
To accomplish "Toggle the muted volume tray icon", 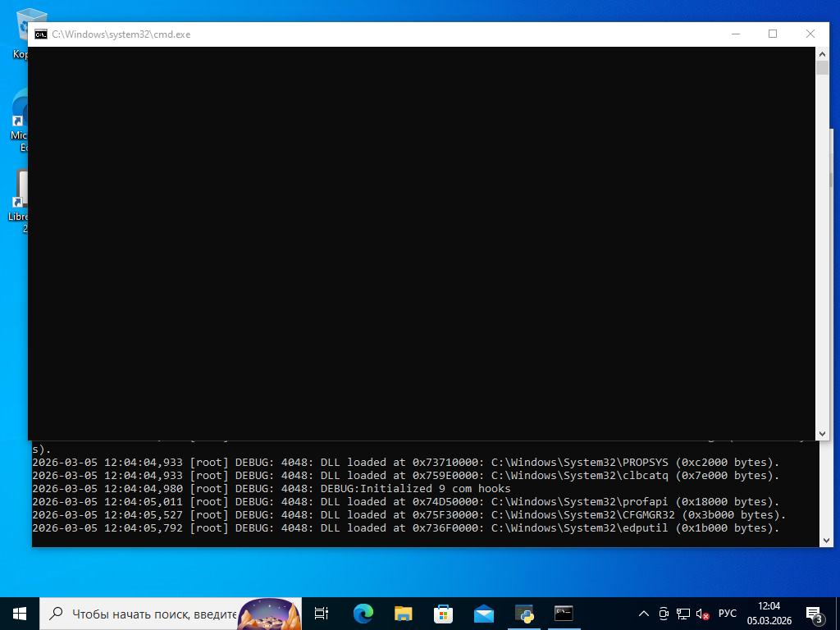I will point(702,613).
